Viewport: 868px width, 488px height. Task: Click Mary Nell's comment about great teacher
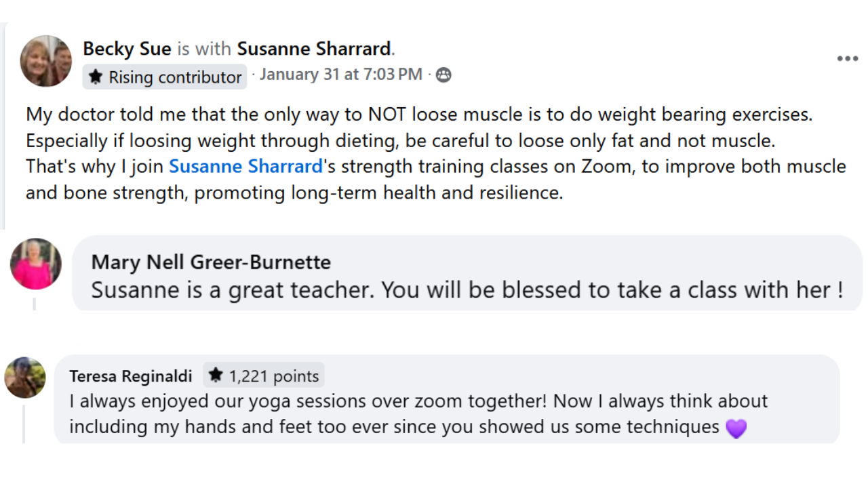tap(467, 291)
